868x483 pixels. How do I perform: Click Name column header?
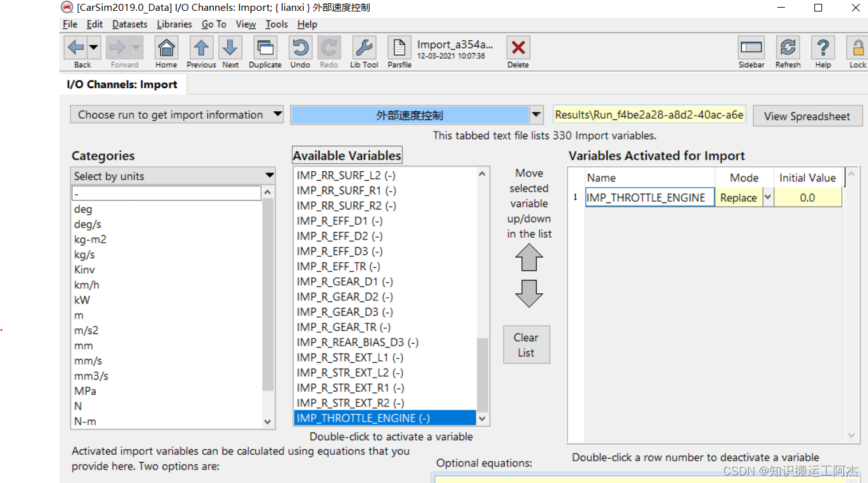tap(650, 178)
